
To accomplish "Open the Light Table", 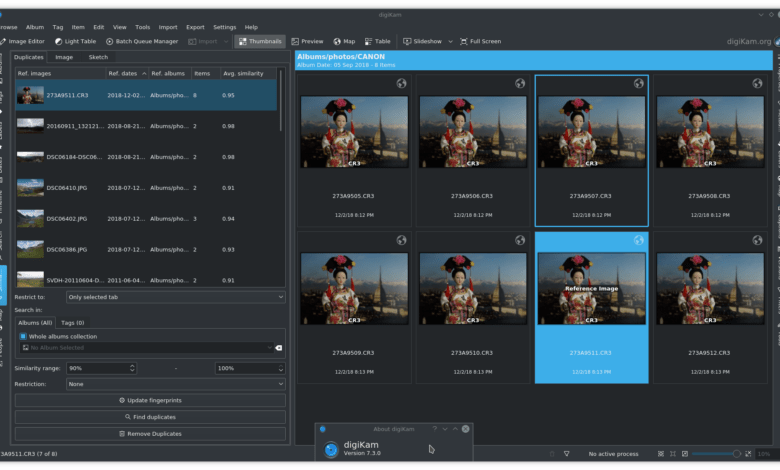I will (x=75, y=41).
